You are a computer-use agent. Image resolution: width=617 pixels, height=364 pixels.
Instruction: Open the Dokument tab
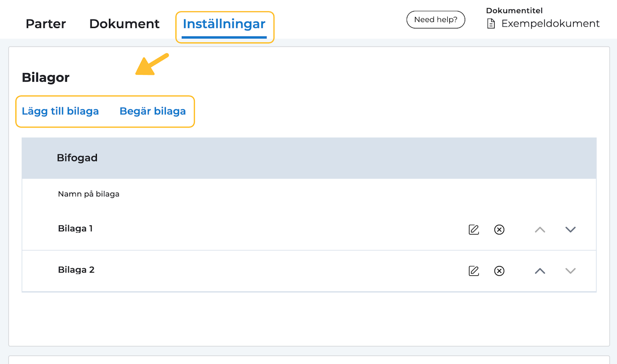click(124, 24)
